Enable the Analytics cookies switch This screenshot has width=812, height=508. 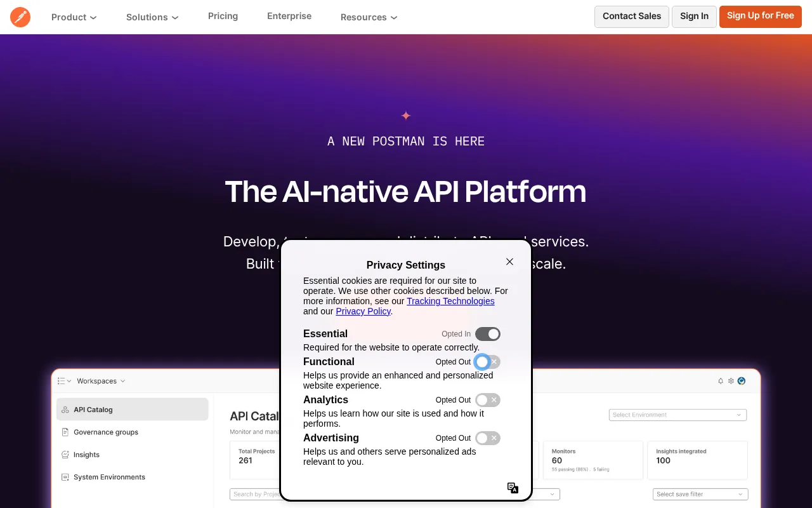click(x=488, y=400)
